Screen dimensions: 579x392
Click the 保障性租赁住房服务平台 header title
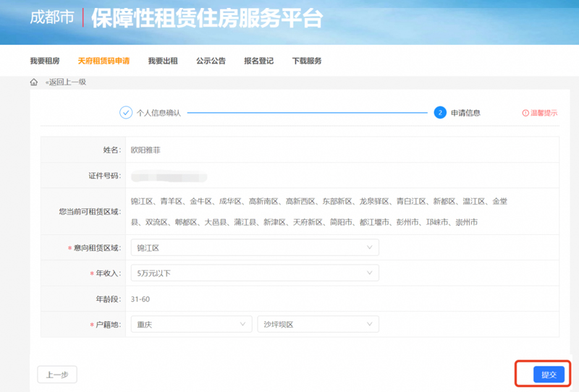[x=207, y=17]
